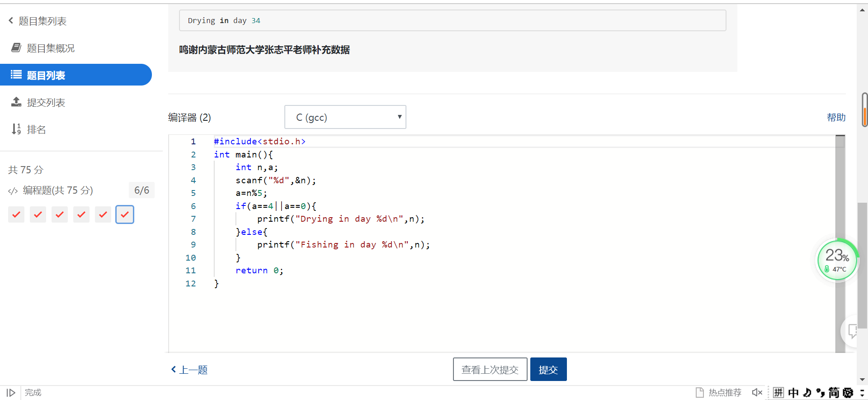Click the 23% CPU temperature monitor widget
Viewport: 868px width, 400px height.
coord(837,260)
